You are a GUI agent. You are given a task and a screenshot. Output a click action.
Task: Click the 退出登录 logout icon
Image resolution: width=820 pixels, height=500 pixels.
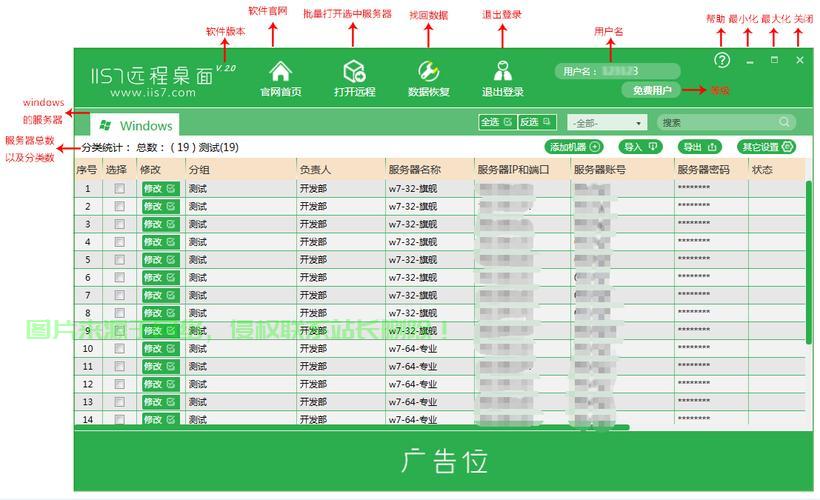click(502, 72)
